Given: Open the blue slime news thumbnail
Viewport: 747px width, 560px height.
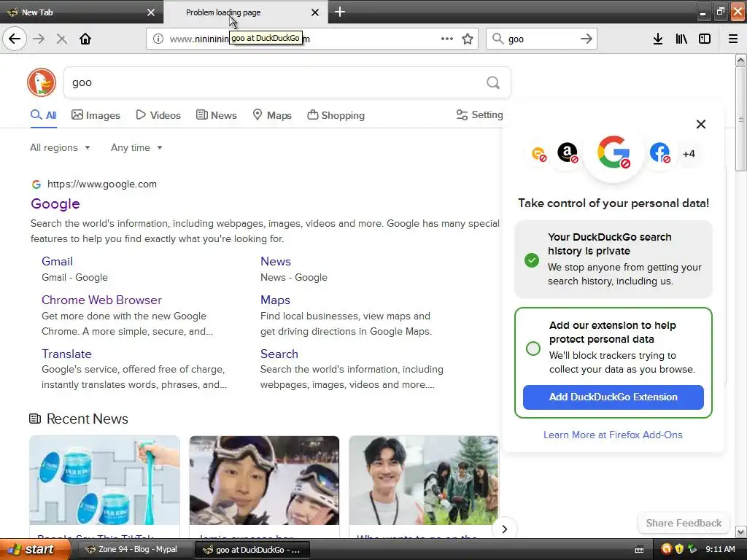Looking at the screenshot, I should click(105, 481).
